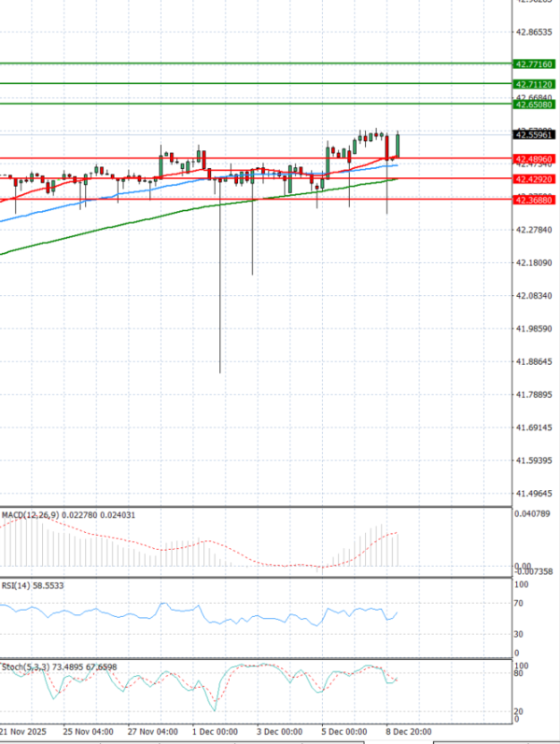Select the 5 Dec 00:00 time label

click(343, 731)
